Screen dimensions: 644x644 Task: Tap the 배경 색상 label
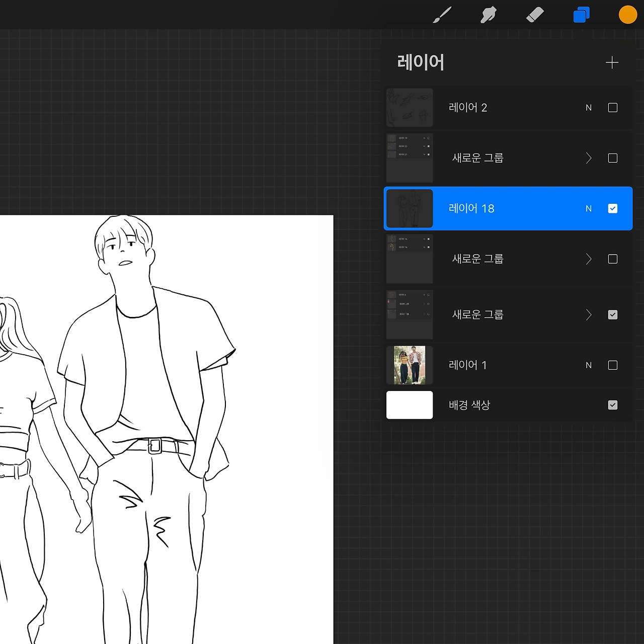(x=469, y=405)
